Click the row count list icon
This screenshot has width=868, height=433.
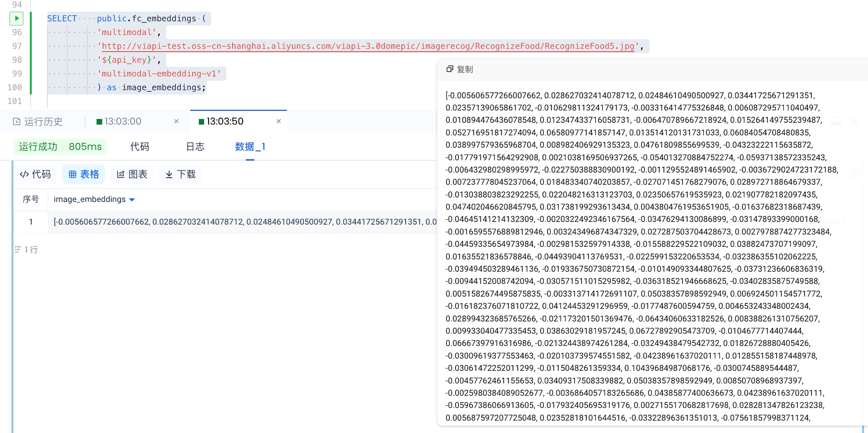tap(18, 249)
